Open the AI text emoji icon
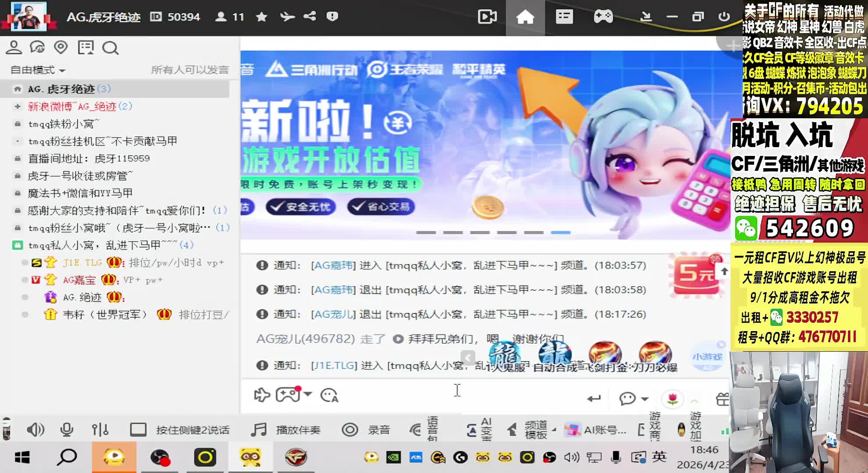The height and width of the screenshot is (473, 868). (x=329, y=395)
